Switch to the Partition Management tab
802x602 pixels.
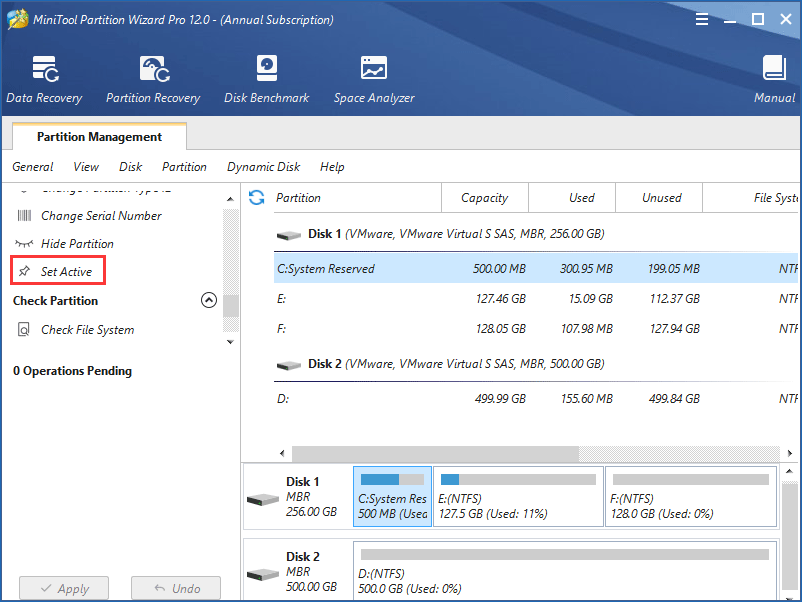(98, 136)
